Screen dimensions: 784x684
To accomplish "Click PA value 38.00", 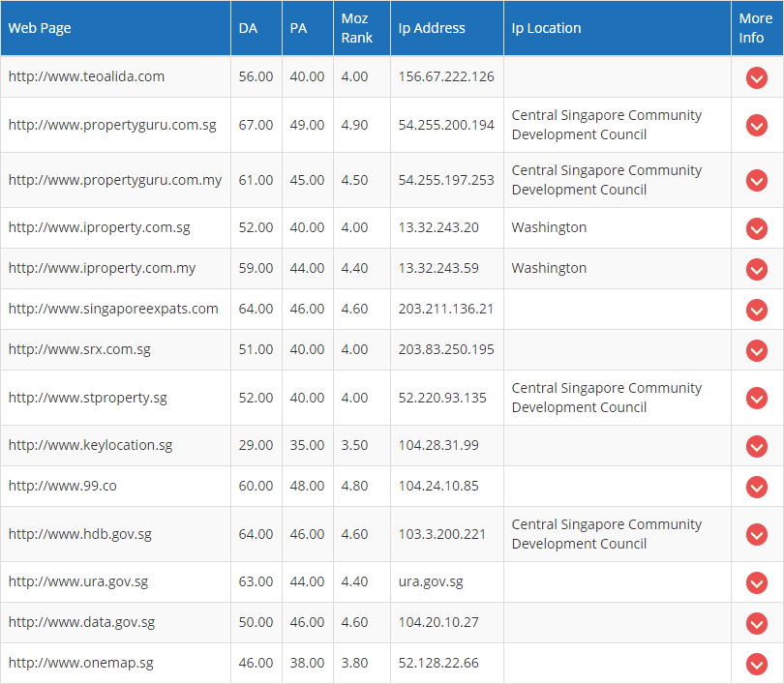I will pyautogui.click(x=307, y=663).
